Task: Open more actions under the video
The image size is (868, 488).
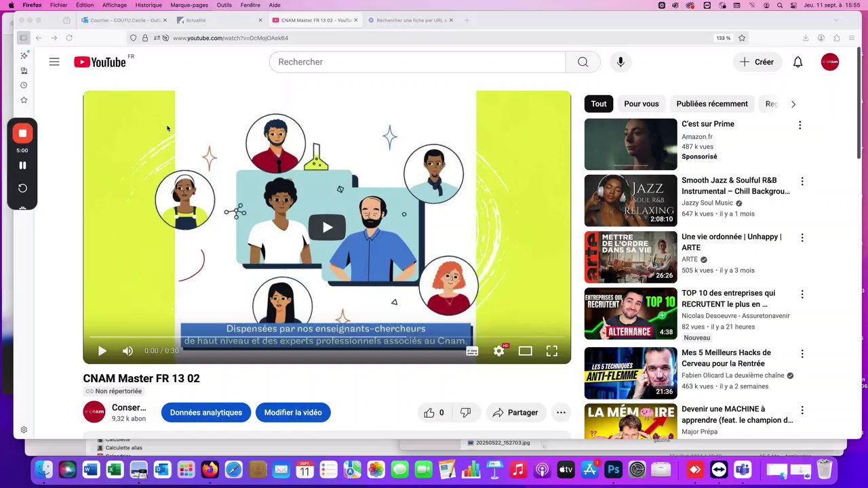Action: pos(561,412)
